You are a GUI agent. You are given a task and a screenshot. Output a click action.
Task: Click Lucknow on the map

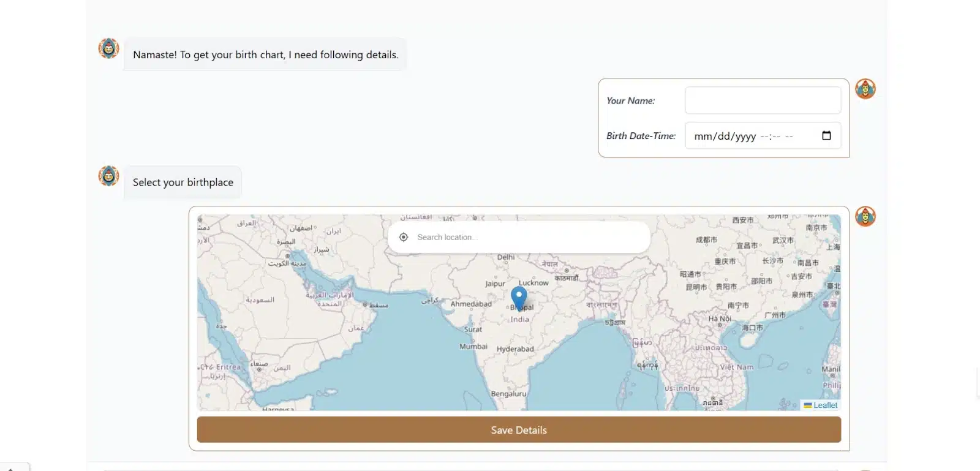tap(533, 283)
